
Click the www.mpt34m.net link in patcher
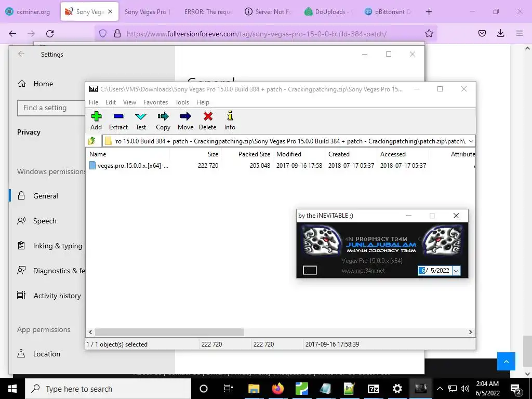tap(363, 271)
